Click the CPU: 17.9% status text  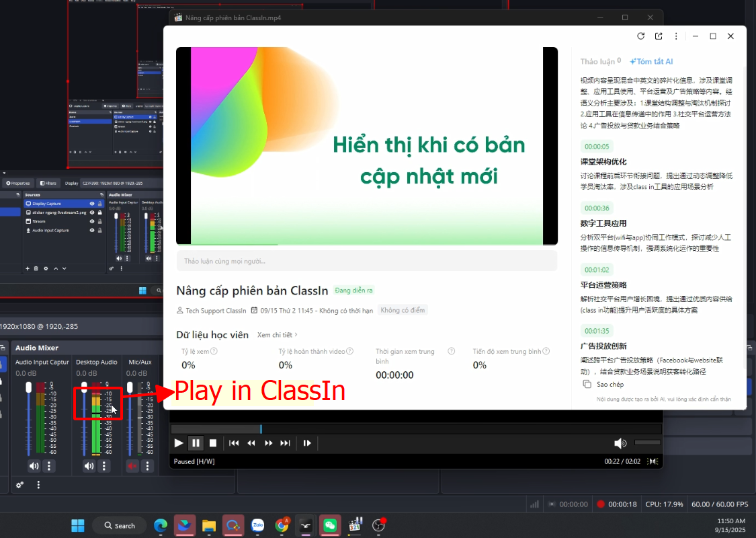point(664,504)
